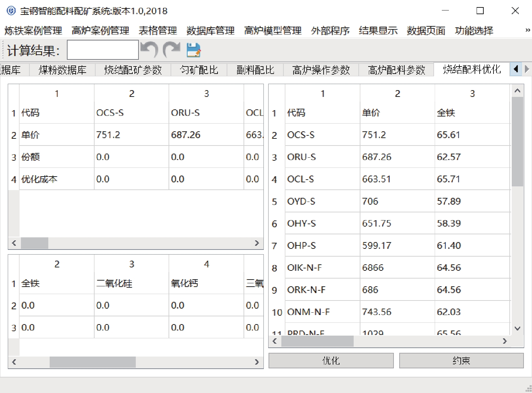
Task: Select the 份额 row label cell
Action: [57, 157]
